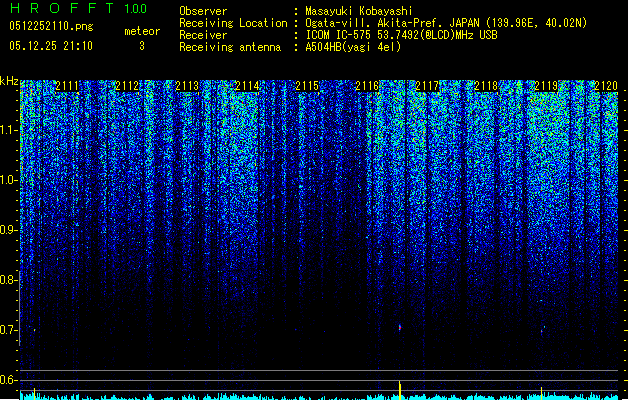Click the meteor count value 3
The height and width of the screenshot is (400, 629).
point(142,46)
